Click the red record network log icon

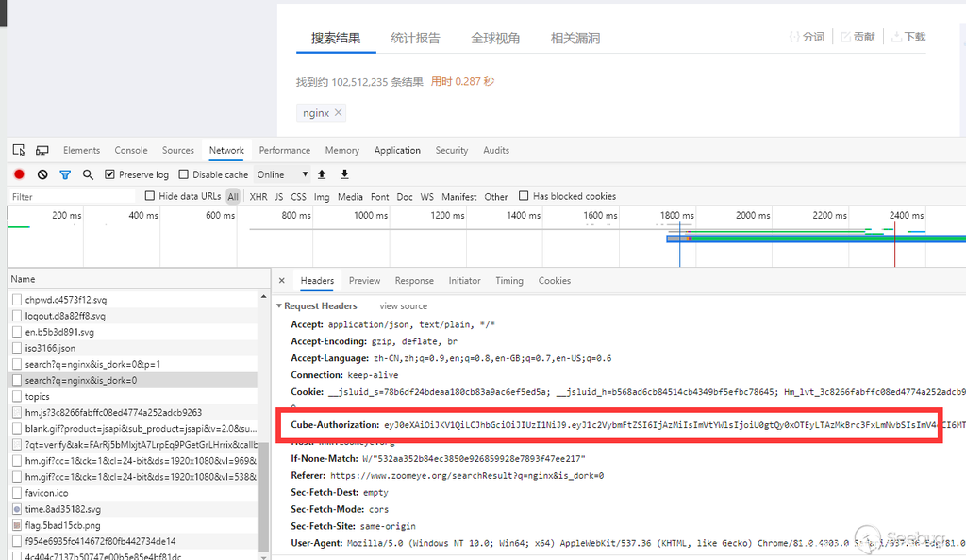click(19, 174)
